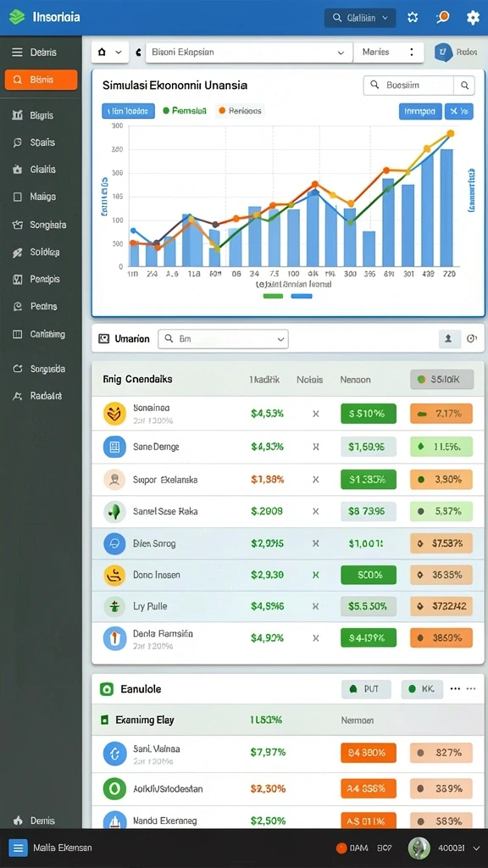Click the settings gear icon in top bar
The height and width of the screenshot is (868, 488).
point(473,18)
